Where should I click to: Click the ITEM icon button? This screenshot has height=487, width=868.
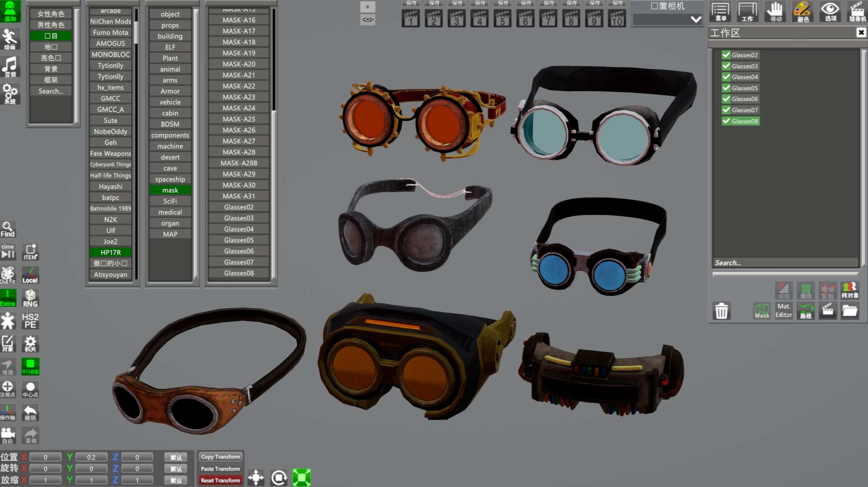(30, 252)
